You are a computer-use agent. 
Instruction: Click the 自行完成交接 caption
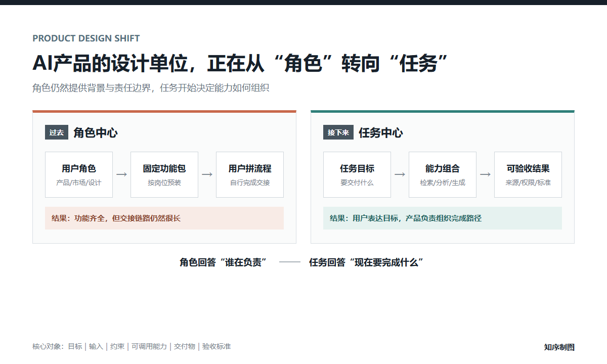(250, 183)
